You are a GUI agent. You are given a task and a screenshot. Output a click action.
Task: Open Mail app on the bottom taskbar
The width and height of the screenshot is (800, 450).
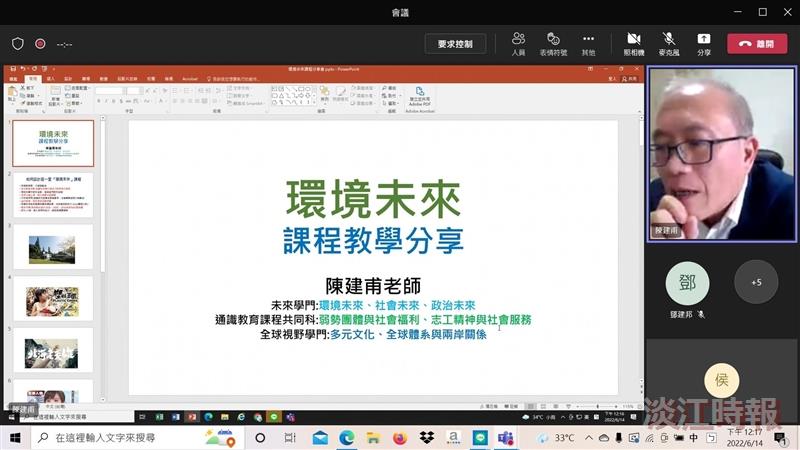320,438
